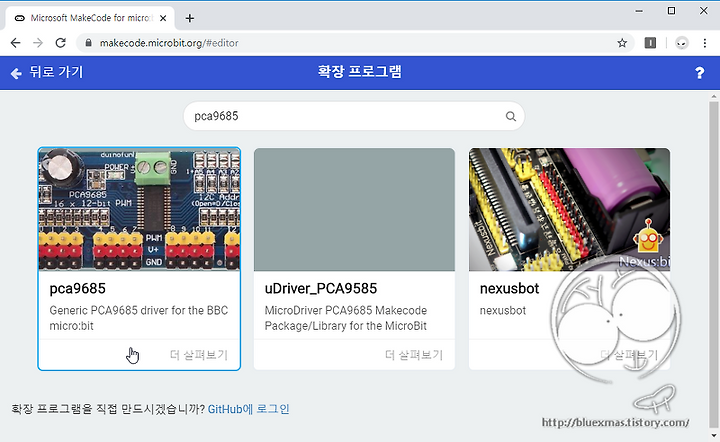Open 더 살펴보기 on the nexusbot card
The width and height of the screenshot is (720, 442).
(629, 354)
